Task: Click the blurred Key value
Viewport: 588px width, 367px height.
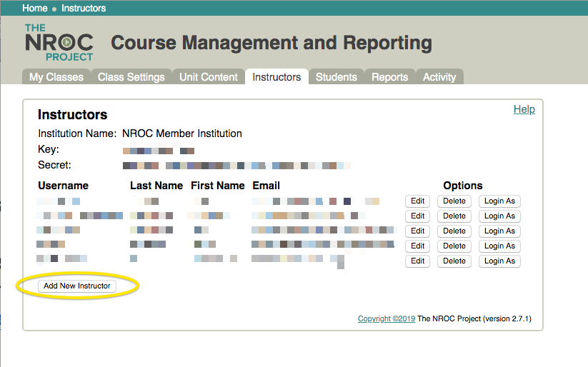Action: pyautogui.click(x=159, y=151)
